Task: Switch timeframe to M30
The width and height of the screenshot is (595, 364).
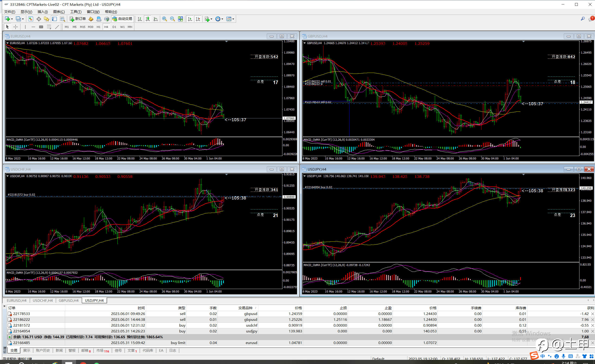Action: pyautogui.click(x=91, y=27)
